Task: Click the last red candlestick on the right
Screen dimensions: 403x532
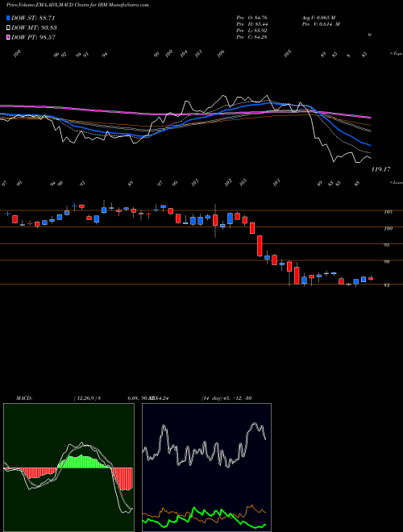Action: click(x=371, y=279)
